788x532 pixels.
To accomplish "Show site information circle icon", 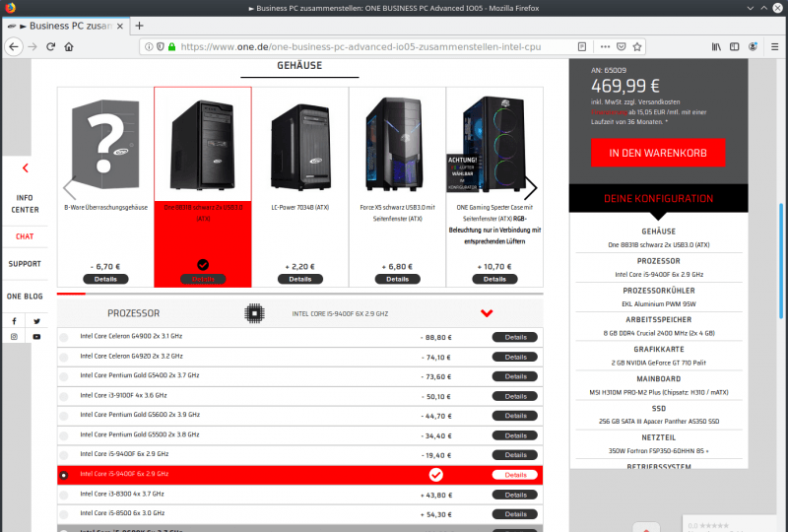I will click(149, 46).
